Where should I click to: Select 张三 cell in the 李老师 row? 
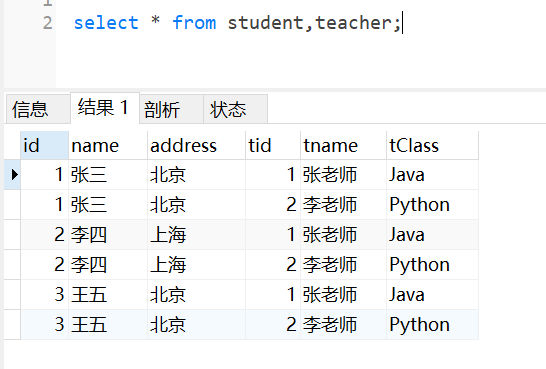(108, 205)
